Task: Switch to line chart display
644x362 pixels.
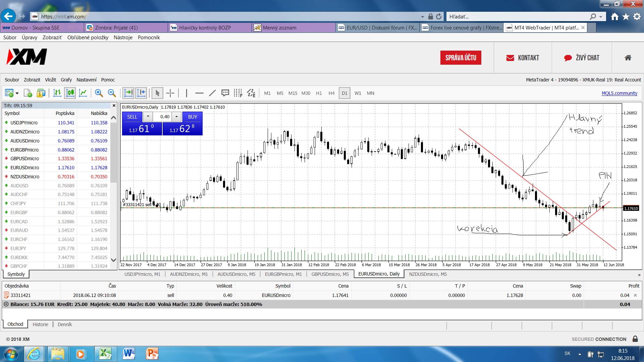Action: tap(83, 93)
